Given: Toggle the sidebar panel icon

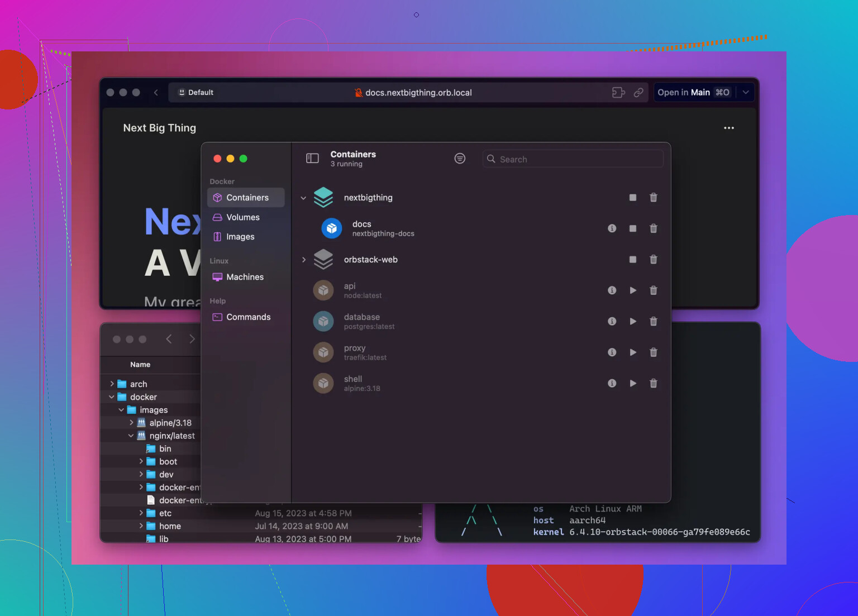Looking at the screenshot, I should pyautogui.click(x=312, y=159).
